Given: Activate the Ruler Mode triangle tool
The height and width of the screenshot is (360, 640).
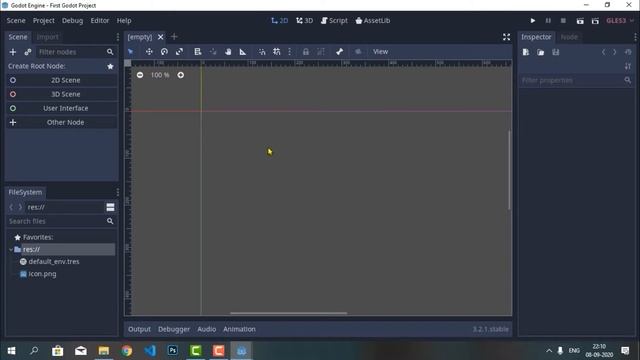Looking at the screenshot, I should point(243,52).
